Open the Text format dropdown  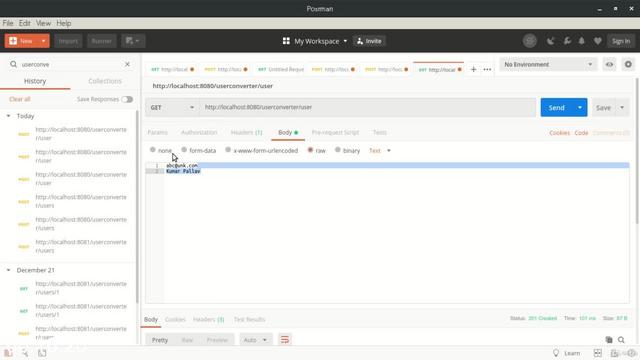(x=380, y=151)
